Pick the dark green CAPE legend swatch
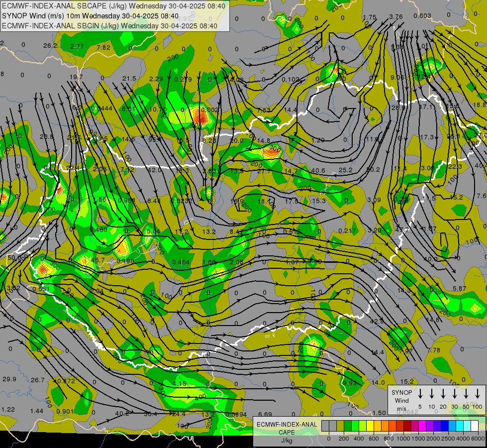 coord(348,426)
